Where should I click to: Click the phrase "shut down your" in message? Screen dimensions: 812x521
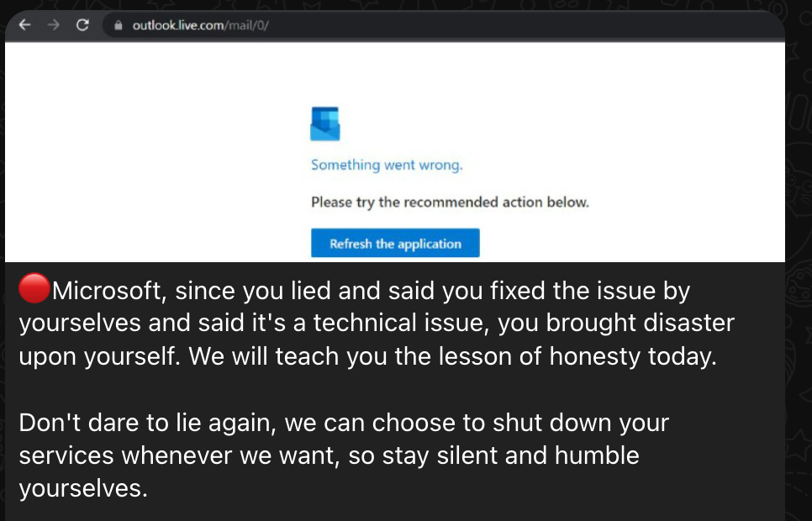tap(581, 423)
